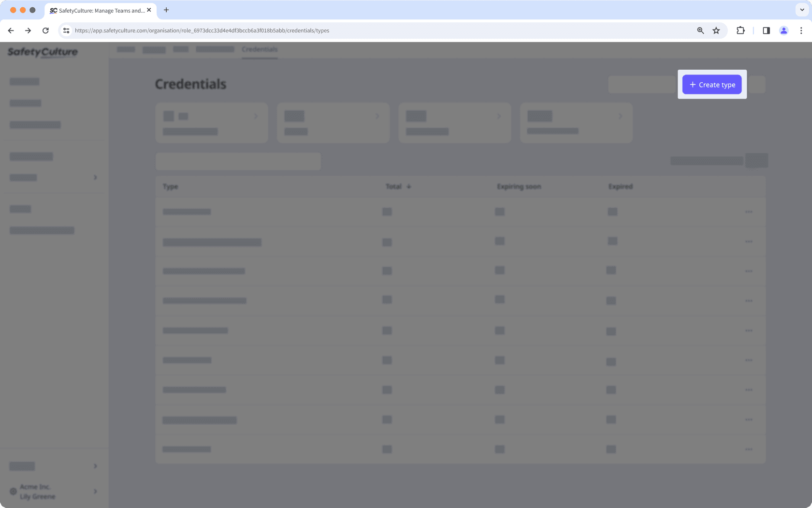The height and width of the screenshot is (508, 812).
Task: Open the browser extensions icon
Action: [x=740, y=30]
